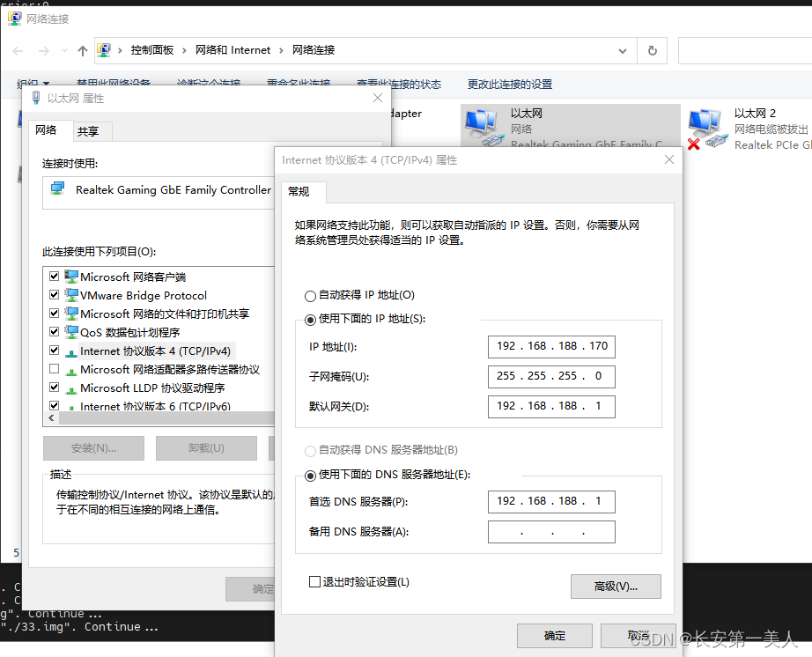Click the forward arrow in Network Connections window
812x657 pixels.
point(44,51)
